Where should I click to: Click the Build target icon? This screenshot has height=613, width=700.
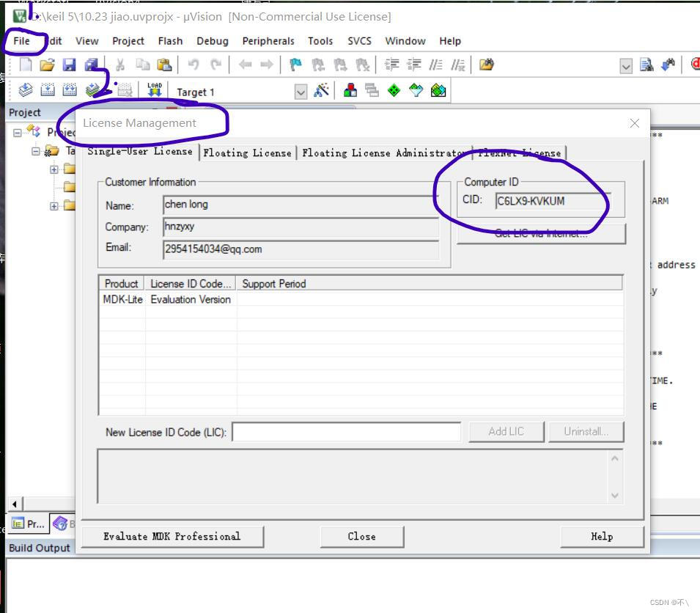pos(48,90)
